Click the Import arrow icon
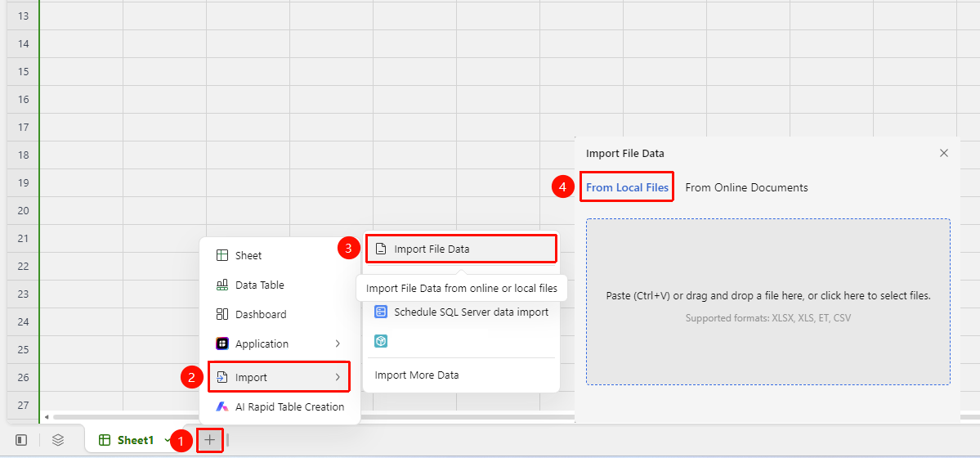 [x=222, y=377]
